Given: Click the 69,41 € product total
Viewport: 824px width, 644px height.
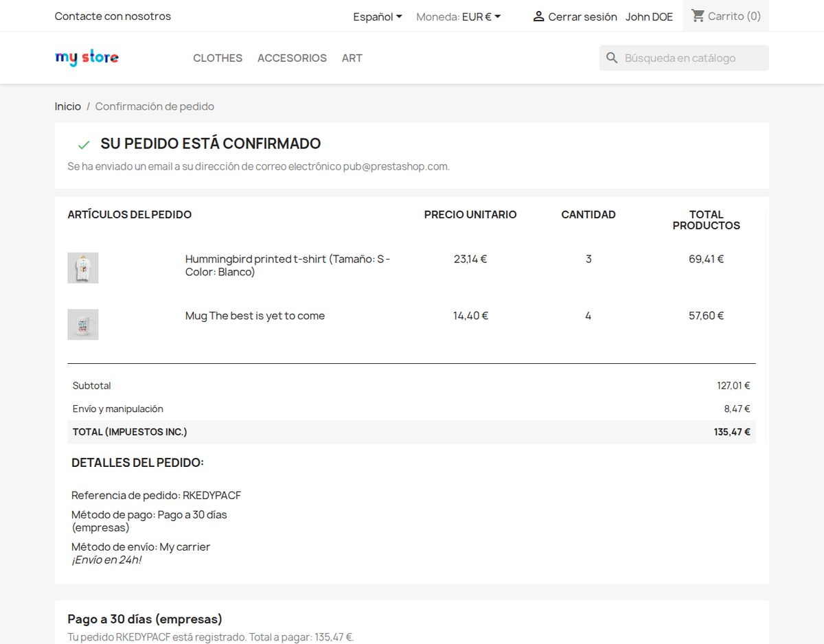Looking at the screenshot, I should pos(707,259).
